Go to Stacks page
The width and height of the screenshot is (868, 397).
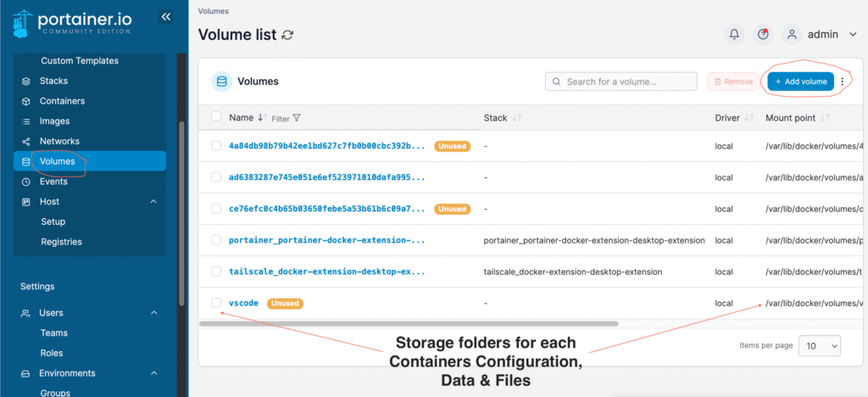point(53,81)
